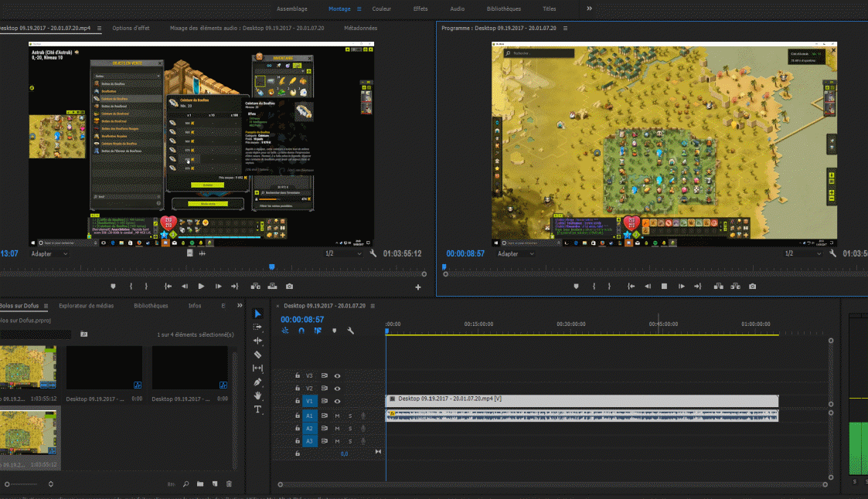The image size is (868, 499).
Task: Export a frame from the Source monitor
Action: point(290,286)
